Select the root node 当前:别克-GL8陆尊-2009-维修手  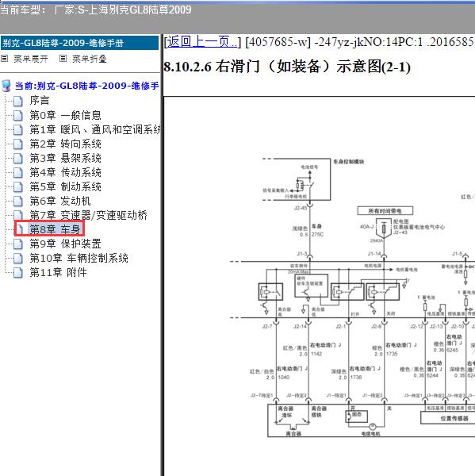tap(86, 86)
